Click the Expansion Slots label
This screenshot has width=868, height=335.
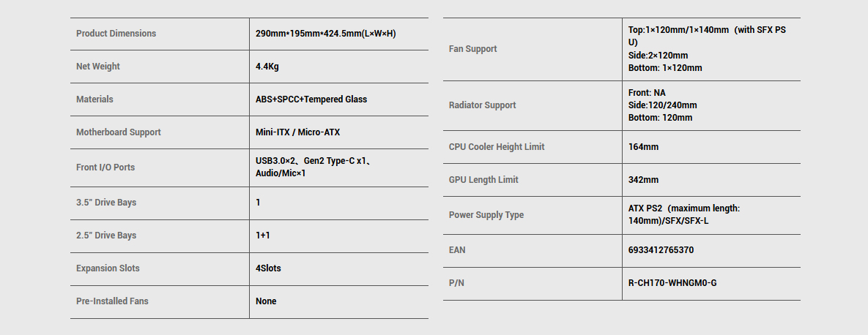click(x=108, y=268)
